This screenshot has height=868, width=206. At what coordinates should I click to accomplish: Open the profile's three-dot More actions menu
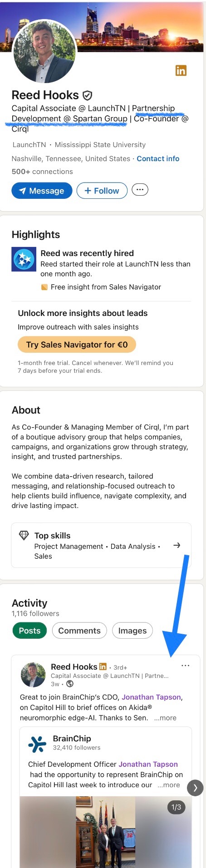(x=140, y=190)
